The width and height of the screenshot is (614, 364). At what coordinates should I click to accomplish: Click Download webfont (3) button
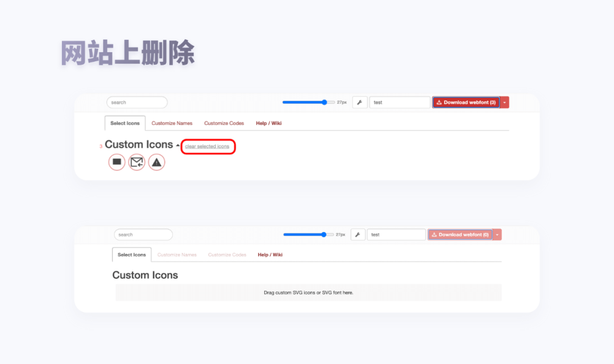(x=466, y=102)
